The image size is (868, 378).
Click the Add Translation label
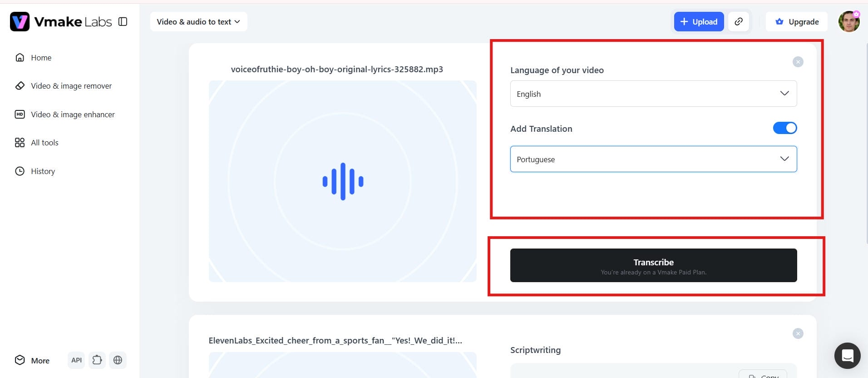click(x=541, y=129)
